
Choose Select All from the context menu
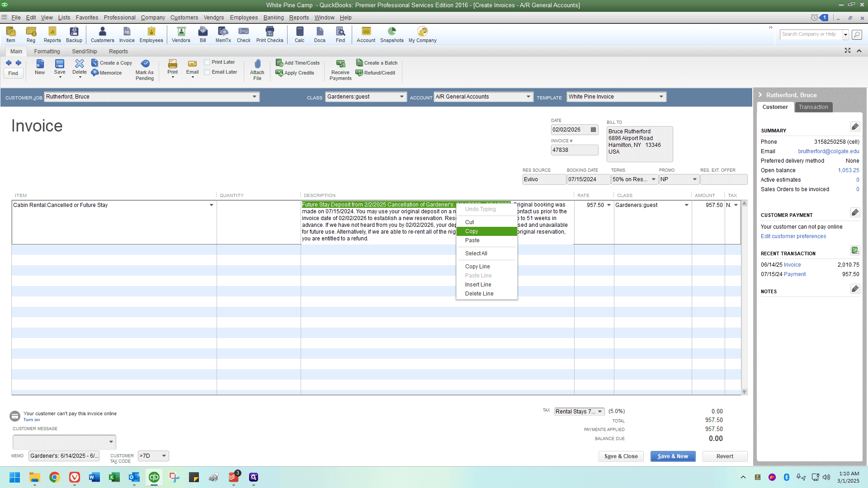click(x=486, y=253)
